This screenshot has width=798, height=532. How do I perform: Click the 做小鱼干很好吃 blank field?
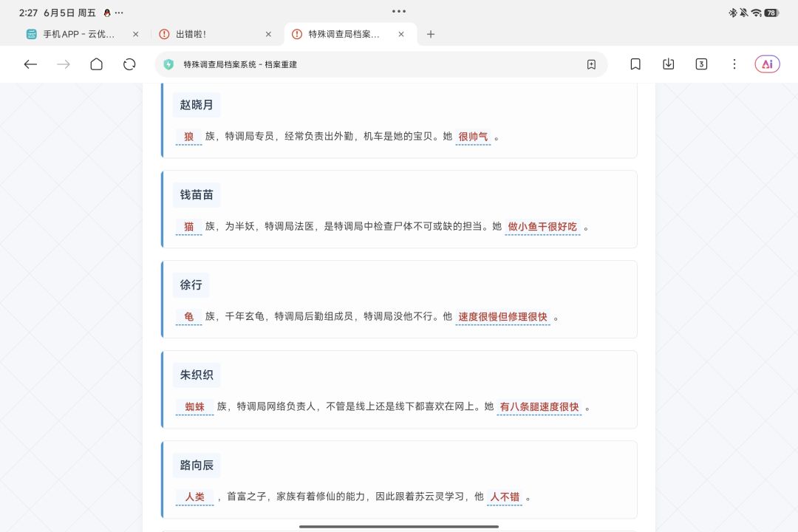coord(542,227)
